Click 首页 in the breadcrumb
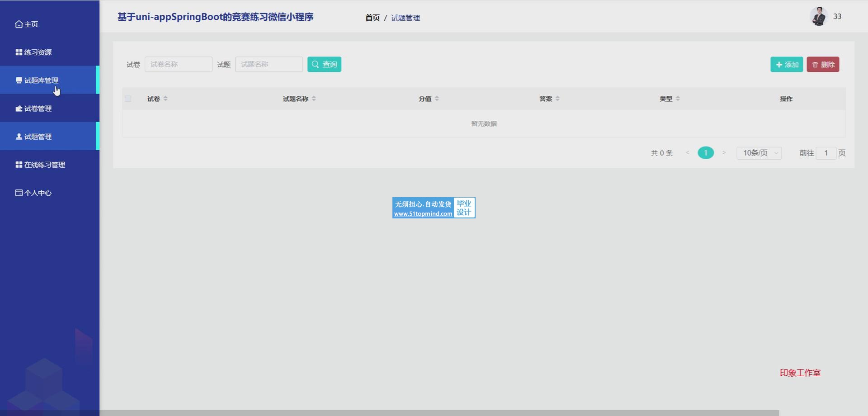The image size is (868, 416). 372,18
